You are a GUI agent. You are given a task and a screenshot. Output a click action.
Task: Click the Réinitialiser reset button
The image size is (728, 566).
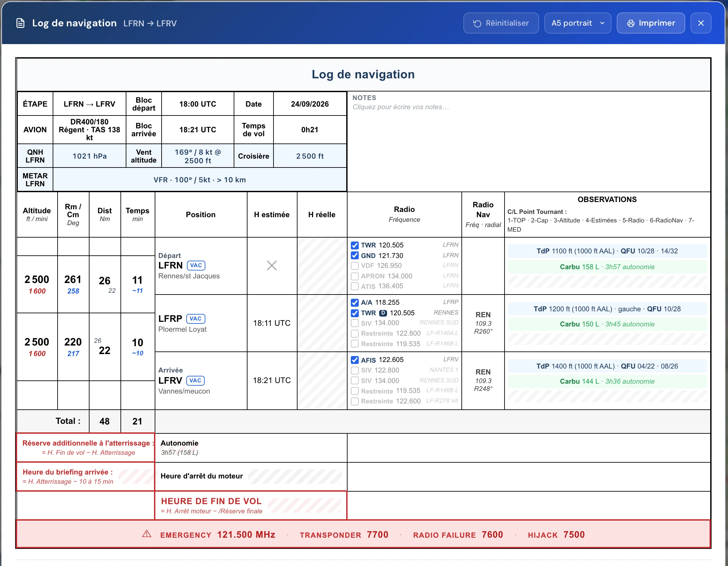pos(501,23)
